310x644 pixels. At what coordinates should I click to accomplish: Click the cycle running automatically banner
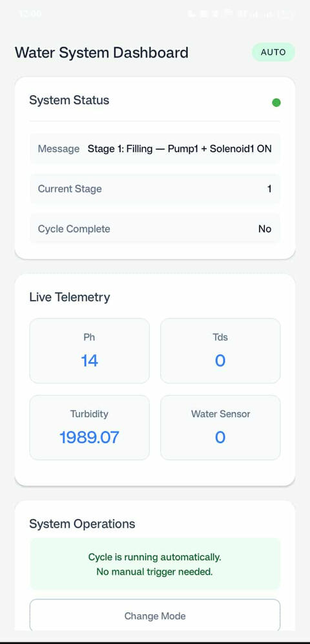pos(155,564)
